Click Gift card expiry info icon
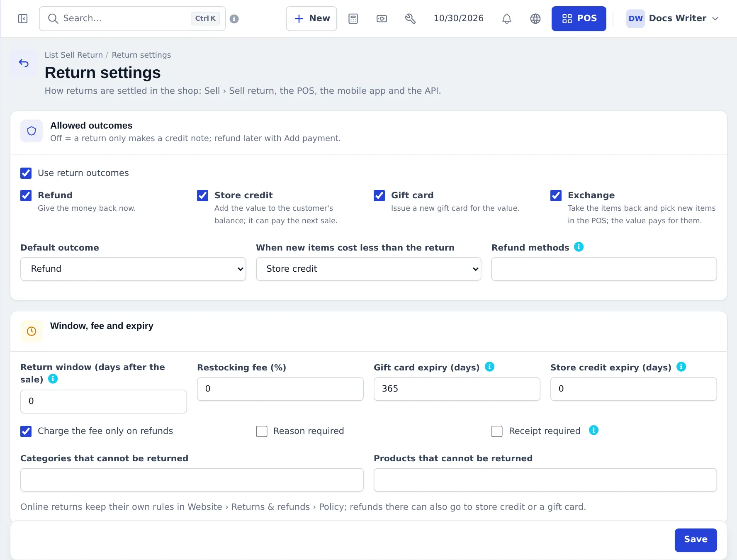The width and height of the screenshot is (737, 560). tap(489, 367)
